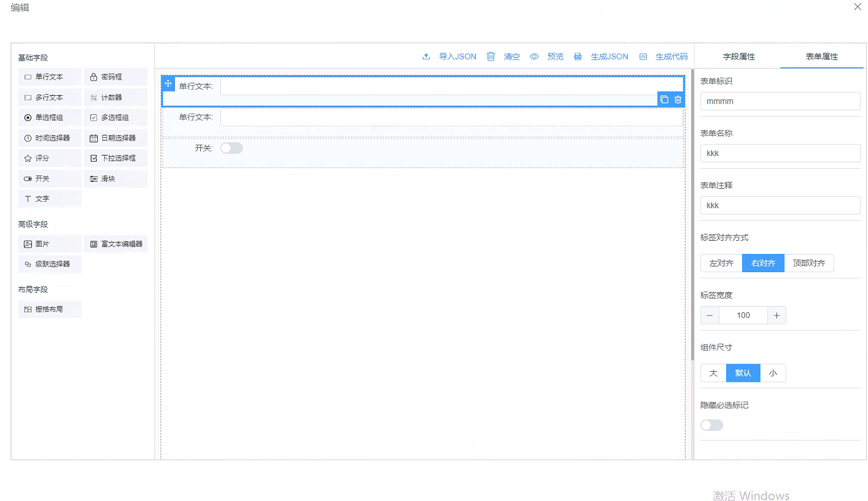Add a 图片 image field

[x=50, y=244]
